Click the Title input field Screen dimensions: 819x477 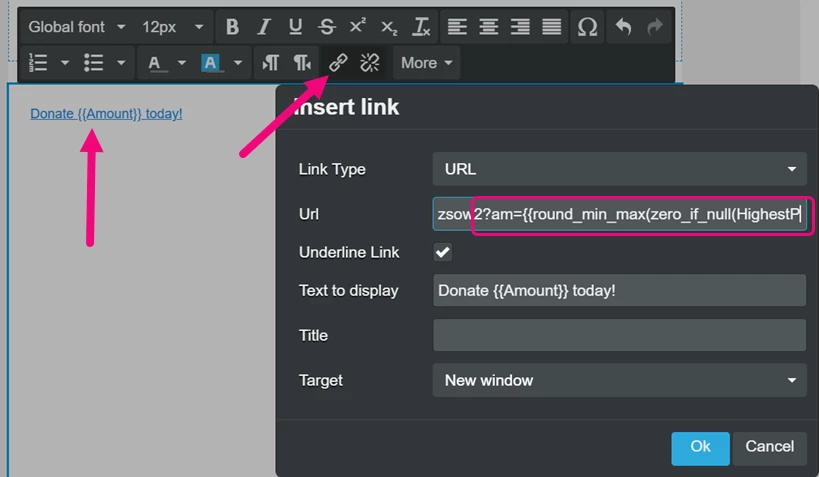pyautogui.click(x=619, y=335)
